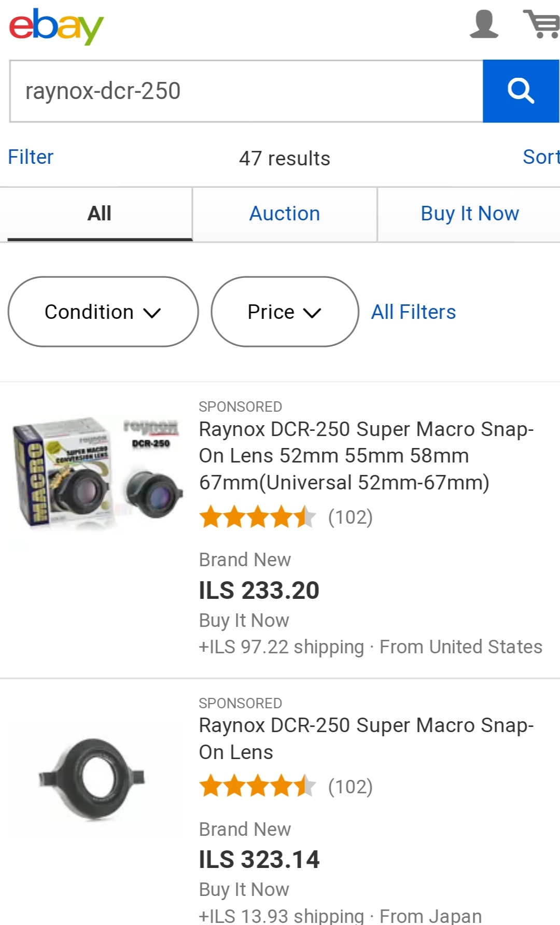Click the first listing's star rating
Screen dimensions: 560x925
point(257,517)
